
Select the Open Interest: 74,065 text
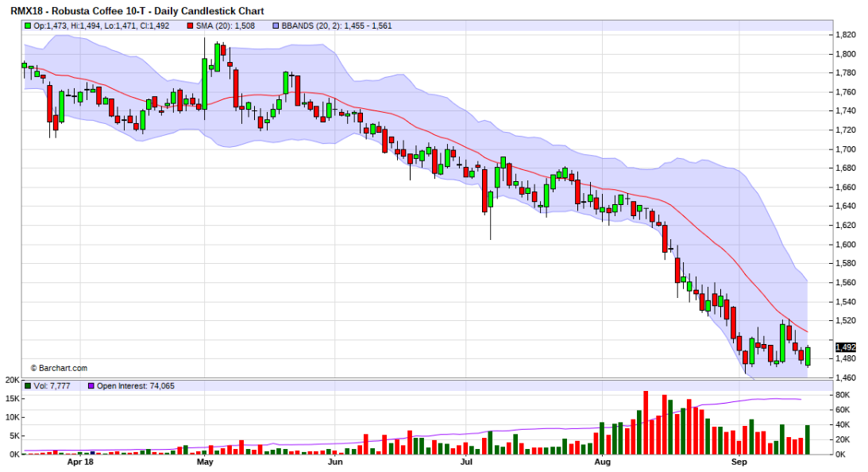tap(136, 385)
